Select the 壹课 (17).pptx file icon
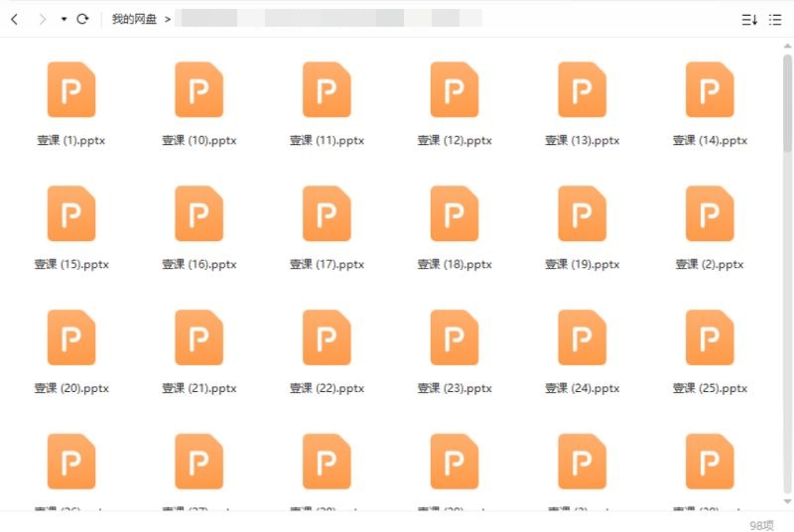Viewport: 794px width, 532px height. 327,213
